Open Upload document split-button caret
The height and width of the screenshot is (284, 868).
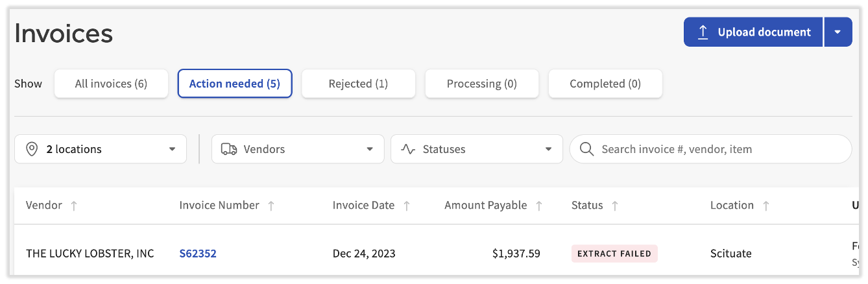pyautogui.click(x=838, y=32)
